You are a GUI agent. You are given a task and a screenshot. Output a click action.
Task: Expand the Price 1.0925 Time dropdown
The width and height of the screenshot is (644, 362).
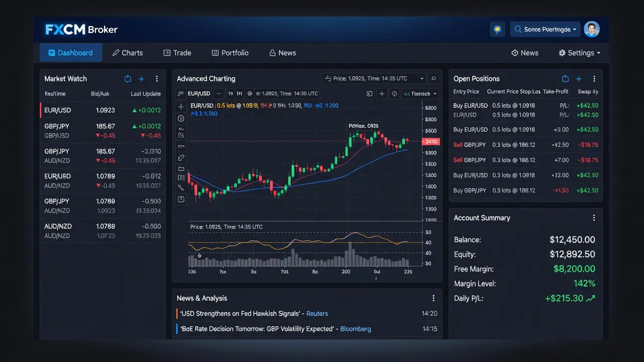(374, 78)
